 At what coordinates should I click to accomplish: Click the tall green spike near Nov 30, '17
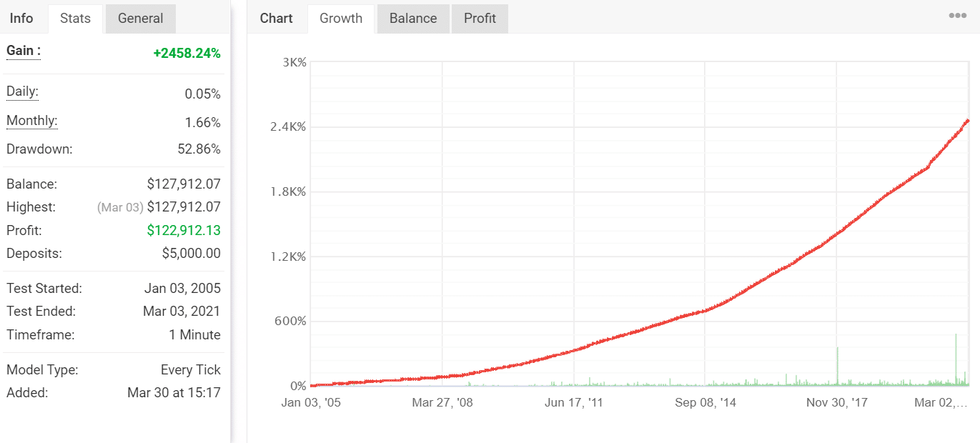pos(838,364)
